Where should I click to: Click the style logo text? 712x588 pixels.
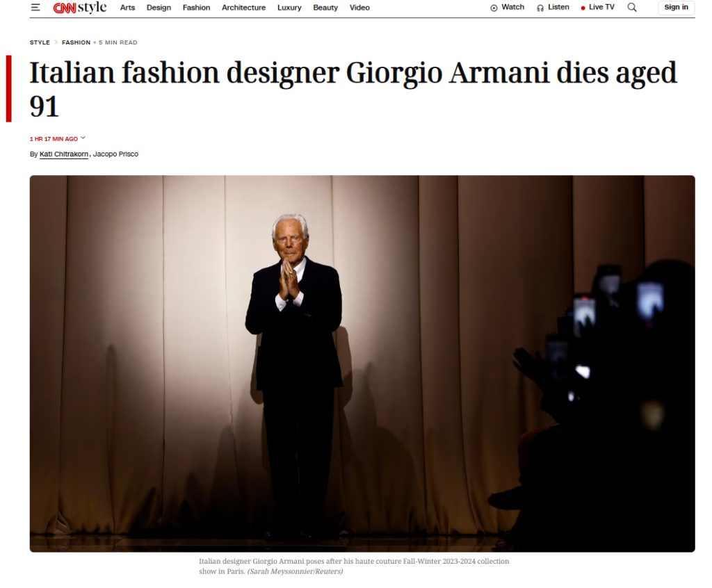click(92, 7)
